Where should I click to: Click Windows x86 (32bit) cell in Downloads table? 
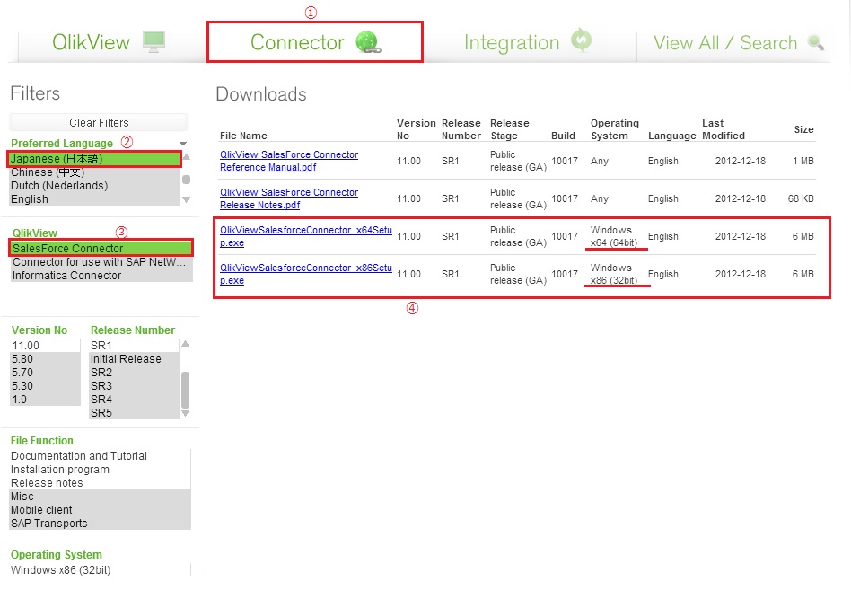(614, 274)
